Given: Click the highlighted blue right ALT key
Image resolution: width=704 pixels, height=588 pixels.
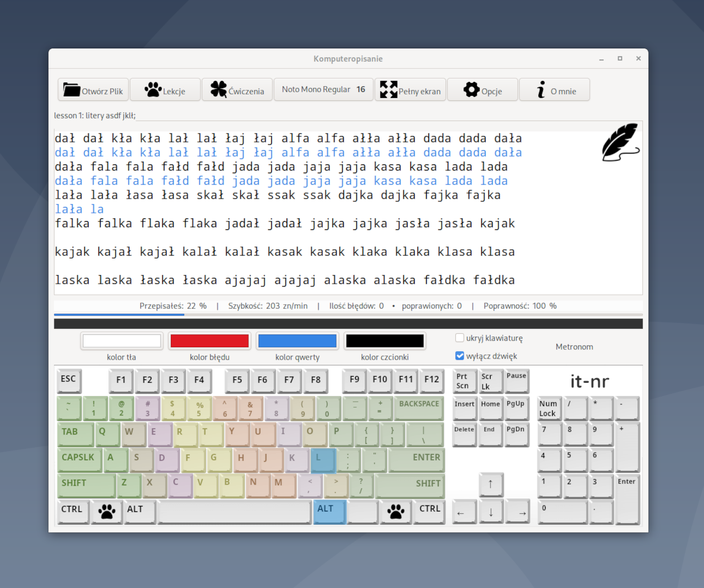Looking at the screenshot, I should click(x=329, y=512).
